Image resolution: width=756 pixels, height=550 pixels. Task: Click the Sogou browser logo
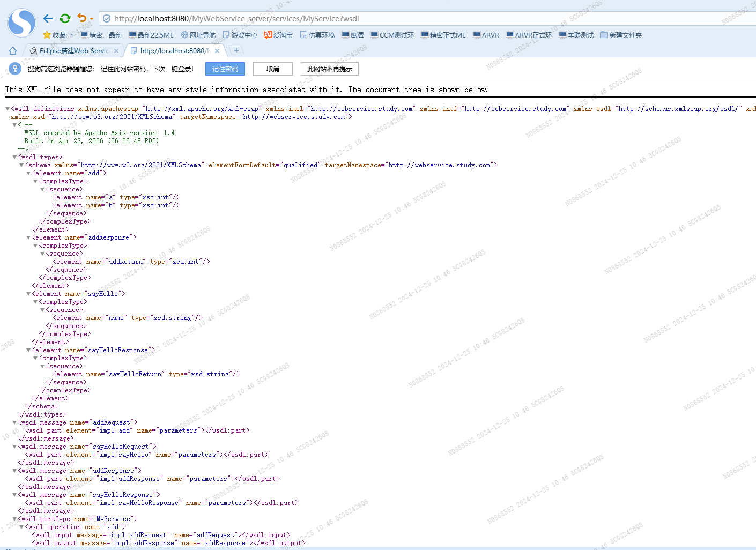pyautogui.click(x=21, y=23)
